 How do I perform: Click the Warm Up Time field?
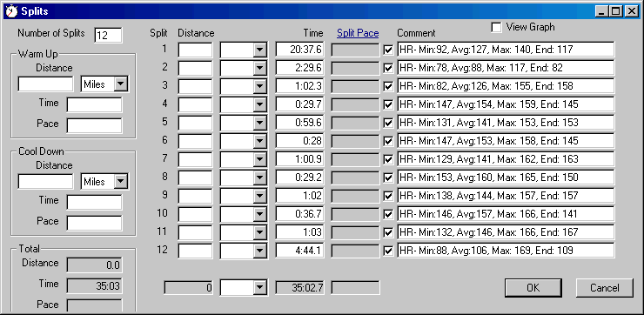[x=95, y=104]
